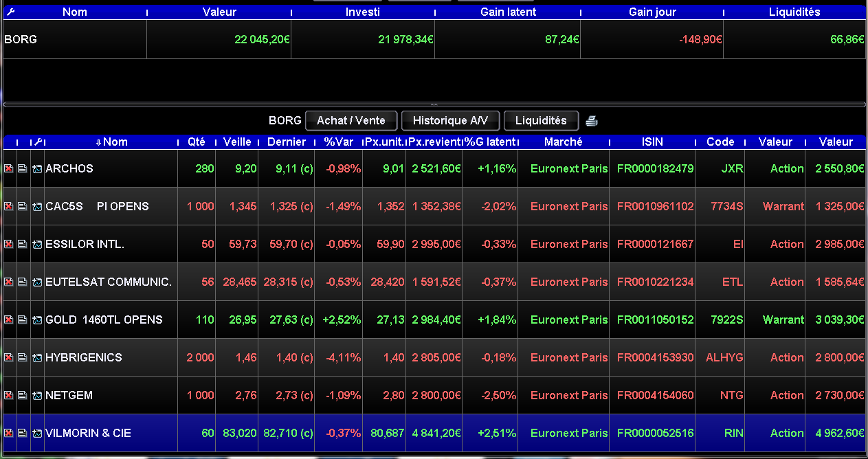Sort summary table by Gain latent

[x=508, y=12]
